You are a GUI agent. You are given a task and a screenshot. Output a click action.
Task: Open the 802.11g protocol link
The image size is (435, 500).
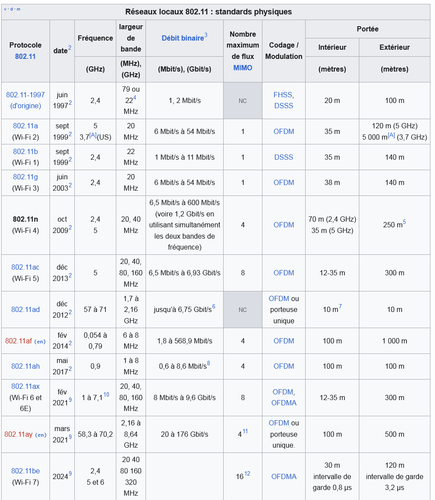(x=25, y=177)
